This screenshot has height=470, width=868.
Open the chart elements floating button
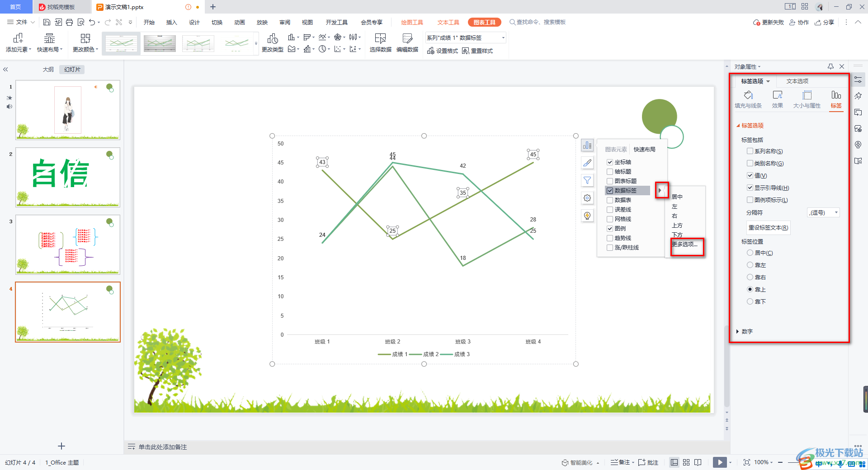(587, 146)
